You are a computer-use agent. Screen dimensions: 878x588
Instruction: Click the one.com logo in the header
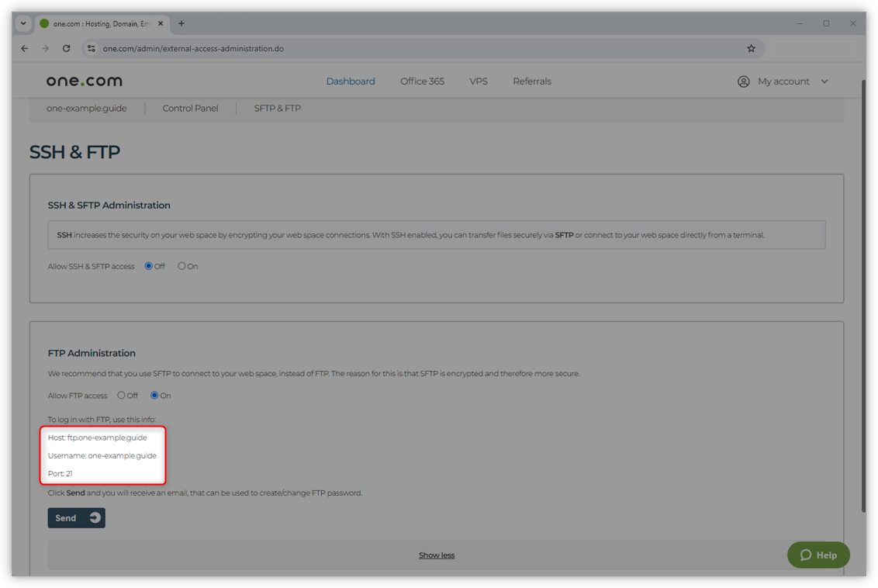point(84,80)
